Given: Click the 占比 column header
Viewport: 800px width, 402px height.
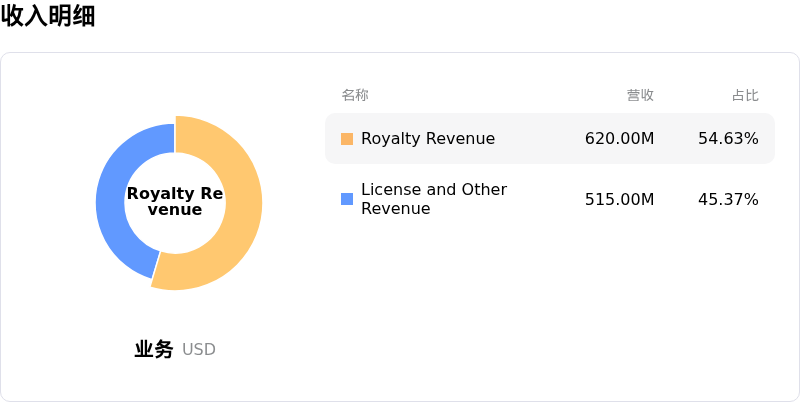Looking at the screenshot, I should pyautogui.click(x=745, y=95).
